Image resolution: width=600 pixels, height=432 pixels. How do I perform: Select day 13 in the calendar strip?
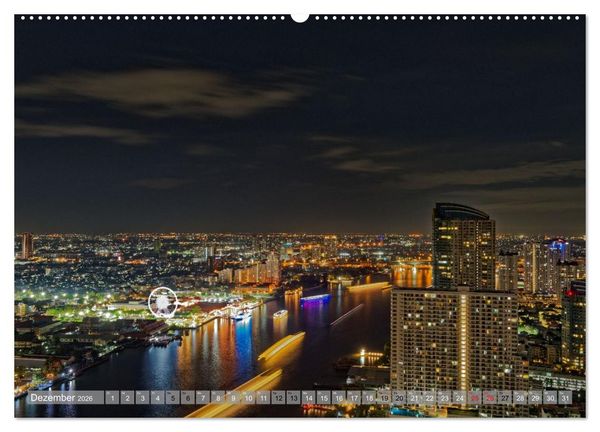[x=293, y=398]
